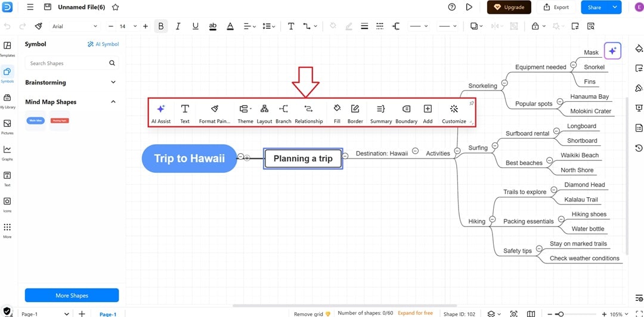Select the red floating topic shape thumbnail

point(60,121)
